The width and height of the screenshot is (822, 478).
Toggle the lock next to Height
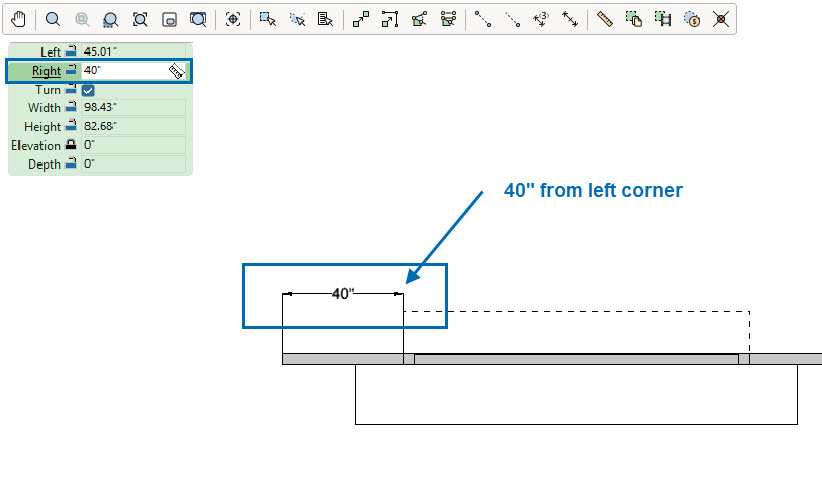pyautogui.click(x=71, y=126)
